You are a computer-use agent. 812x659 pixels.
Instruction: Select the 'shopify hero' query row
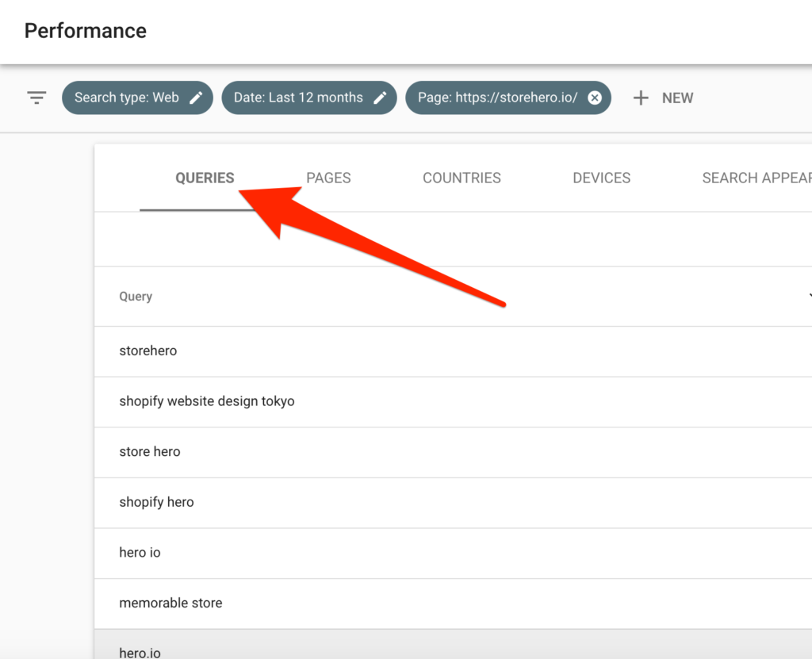[453, 503]
